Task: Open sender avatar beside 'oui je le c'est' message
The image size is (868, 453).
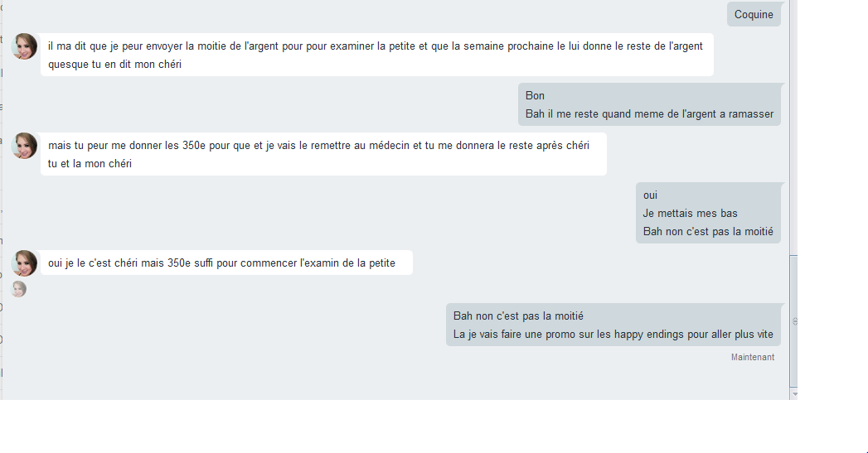Action: pyautogui.click(x=24, y=263)
